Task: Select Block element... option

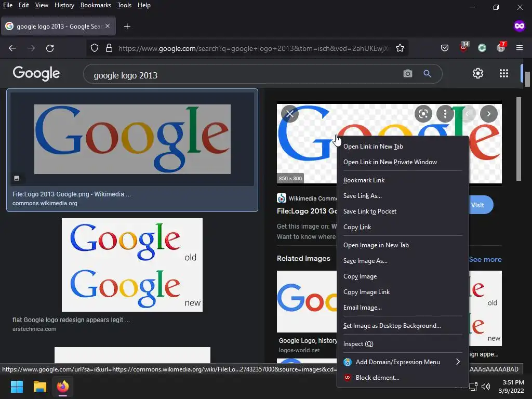Action: [x=403, y=378]
